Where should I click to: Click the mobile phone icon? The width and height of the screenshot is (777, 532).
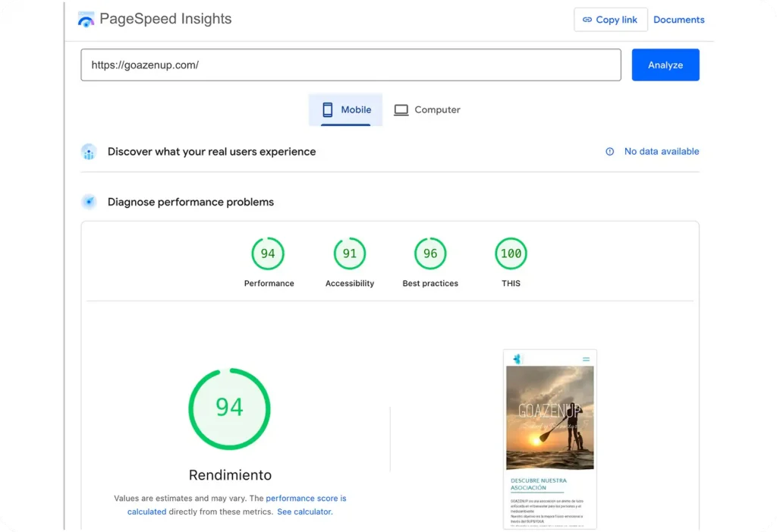328,110
